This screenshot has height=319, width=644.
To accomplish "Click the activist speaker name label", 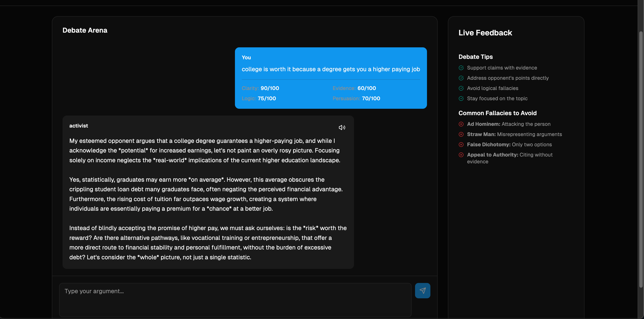I will tap(79, 126).
